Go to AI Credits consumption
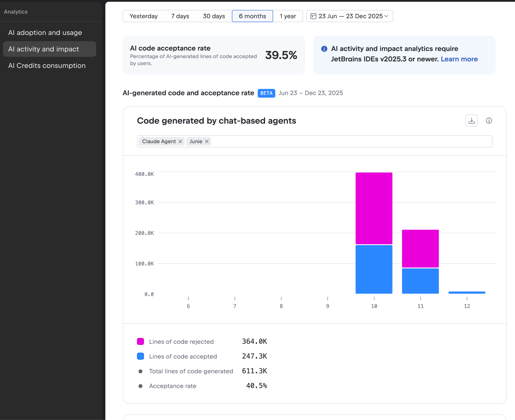This screenshot has height=420, width=515. pos(47,66)
